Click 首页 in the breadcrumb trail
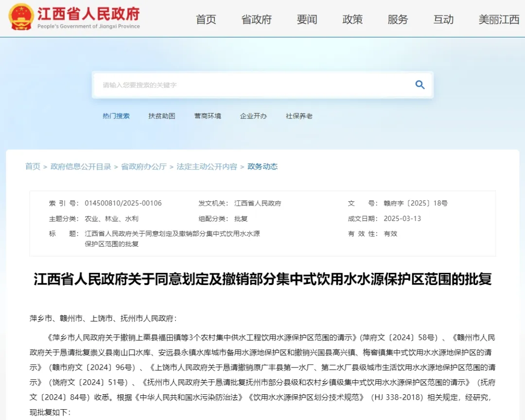 (x=33, y=167)
